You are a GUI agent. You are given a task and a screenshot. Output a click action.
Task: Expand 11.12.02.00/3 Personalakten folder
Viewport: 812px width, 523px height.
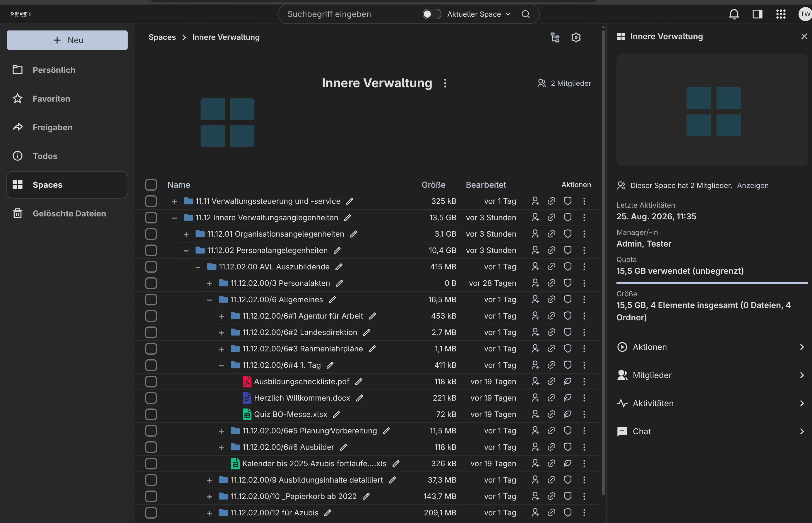pyautogui.click(x=210, y=283)
